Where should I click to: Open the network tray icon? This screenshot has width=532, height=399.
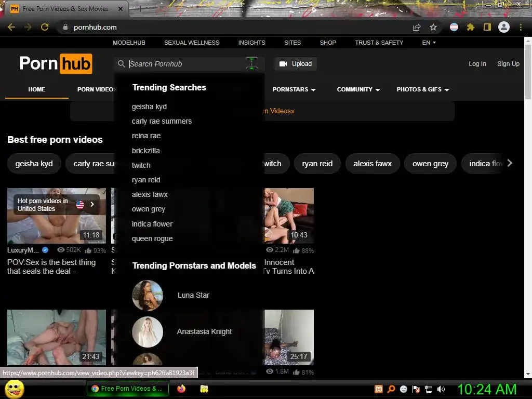pos(429,389)
